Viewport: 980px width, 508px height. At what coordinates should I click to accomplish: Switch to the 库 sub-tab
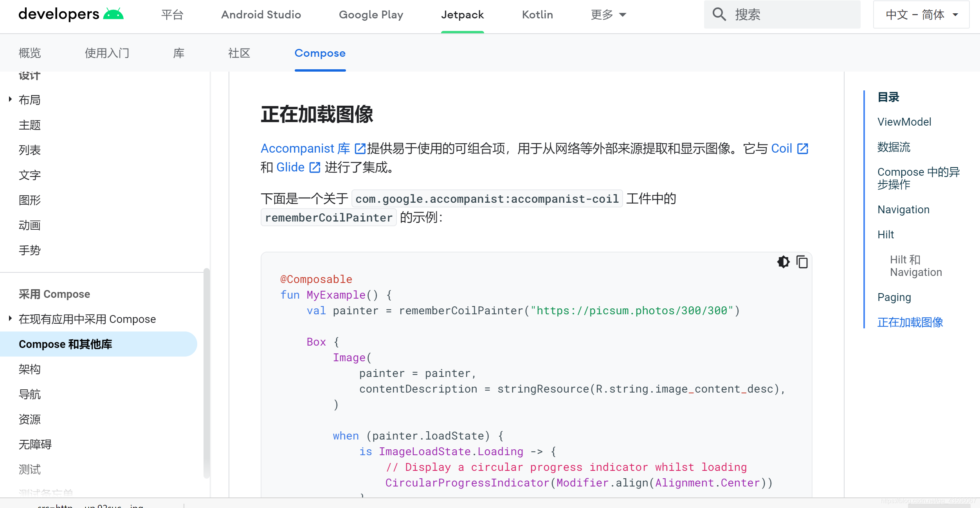pos(179,53)
